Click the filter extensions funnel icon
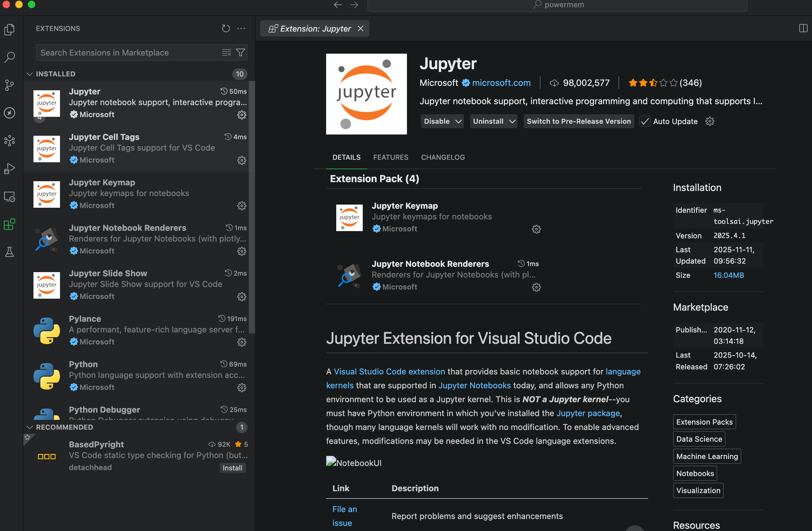 point(241,52)
